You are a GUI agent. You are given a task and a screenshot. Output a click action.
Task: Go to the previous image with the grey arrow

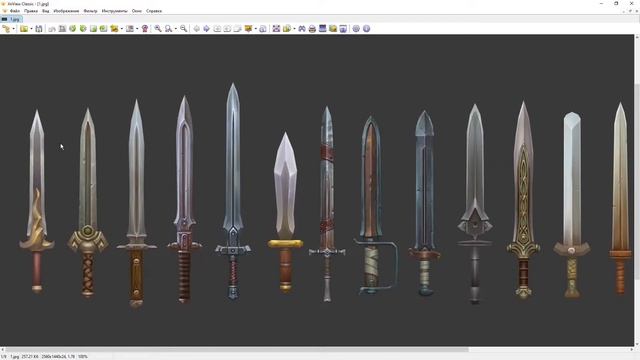[197, 29]
